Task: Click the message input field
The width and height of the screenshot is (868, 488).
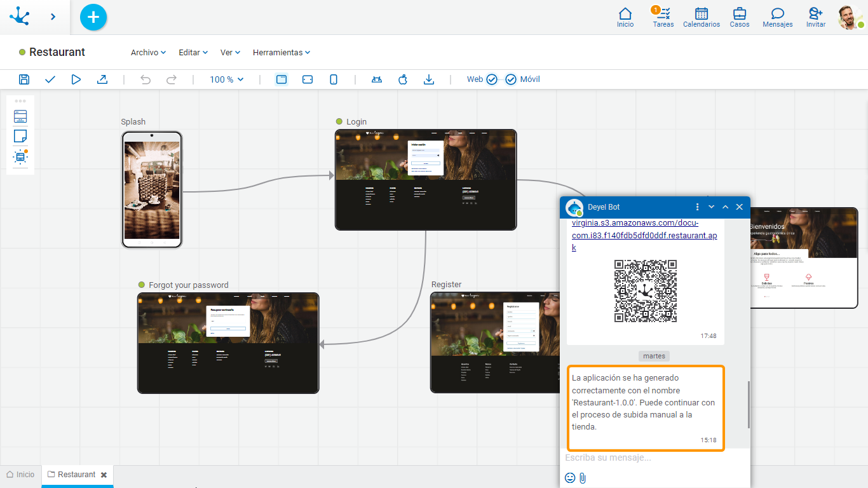Action: 654,457
